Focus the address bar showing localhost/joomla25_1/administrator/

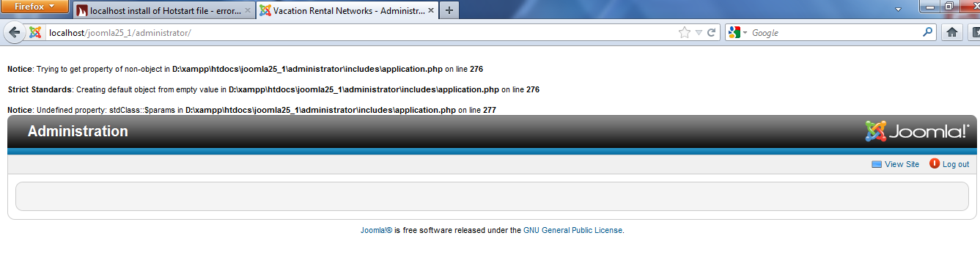[x=359, y=32]
